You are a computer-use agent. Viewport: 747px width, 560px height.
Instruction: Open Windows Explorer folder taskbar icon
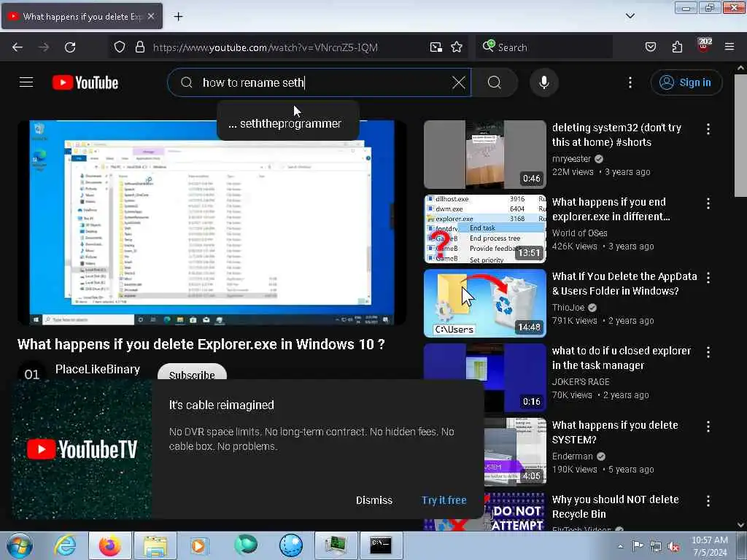pyautogui.click(x=155, y=545)
